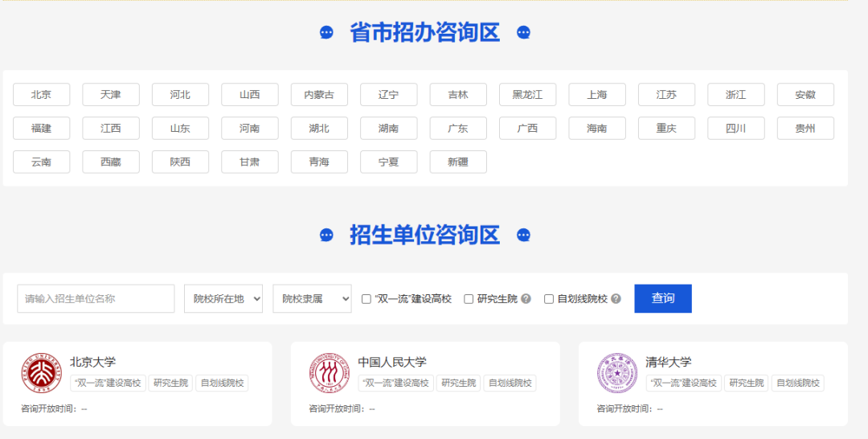
Task: Click chat bubble icon left of 招生单位咨询区
Action: click(326, 236)
